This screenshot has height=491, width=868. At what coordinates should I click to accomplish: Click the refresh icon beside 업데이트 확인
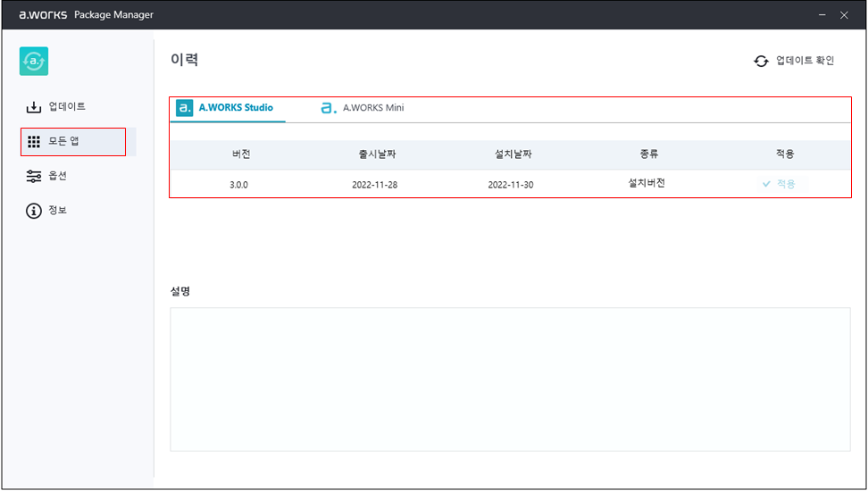(x=761, y=61)
